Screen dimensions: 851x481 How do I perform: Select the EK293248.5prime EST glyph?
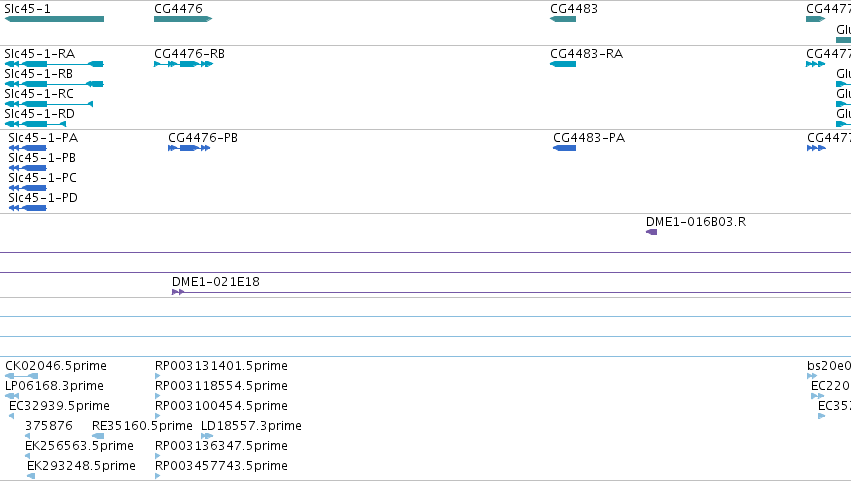point(31,476)
